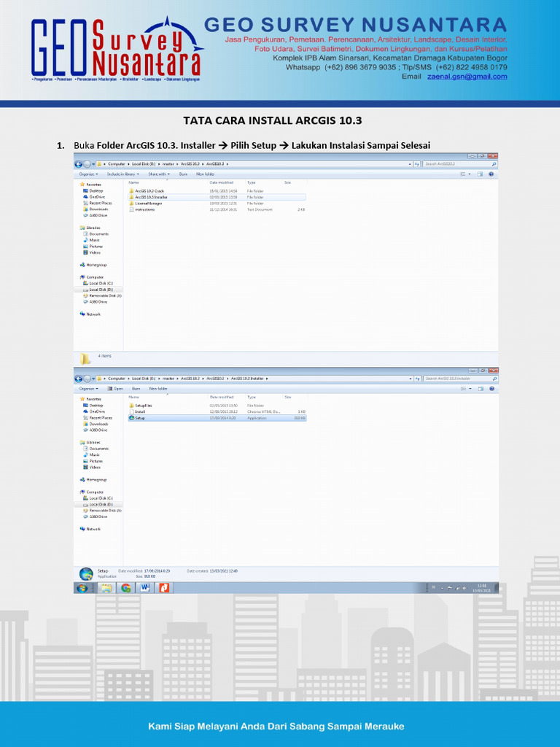Open the orange PDF app on taskbar
The image size is (560, 747).
[164, 588]
